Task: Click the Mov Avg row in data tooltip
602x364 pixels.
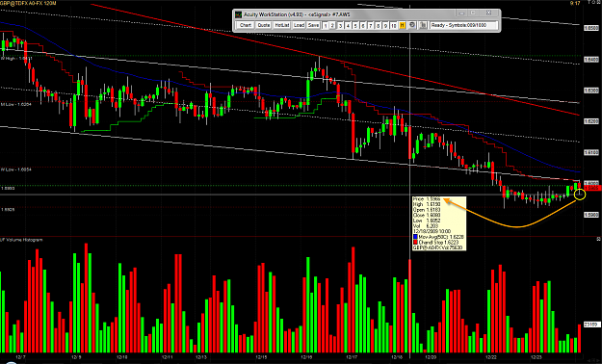Action: point(438,237)
